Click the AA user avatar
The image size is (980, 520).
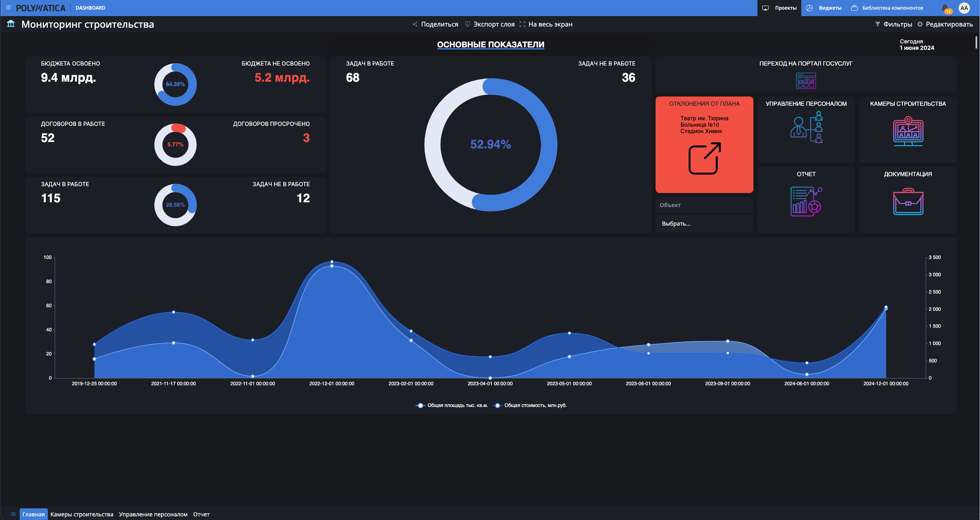click(x=964, y=8)
